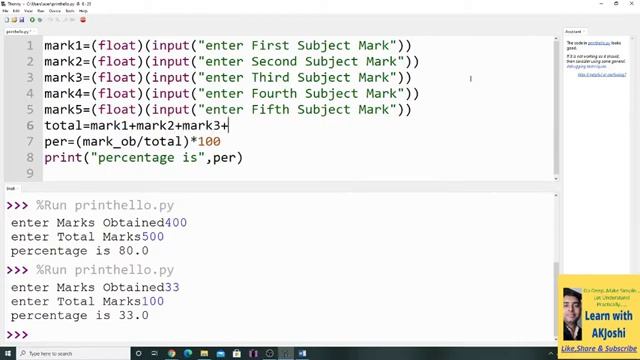Open the Run menu
The height and width of the screenshot is (360, 640).
tap(41, 11)
